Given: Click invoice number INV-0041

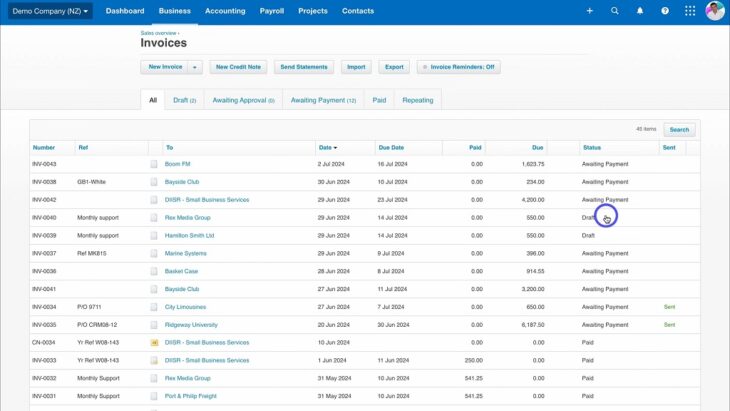Looking at the screenshot, I should pos(44,289).
